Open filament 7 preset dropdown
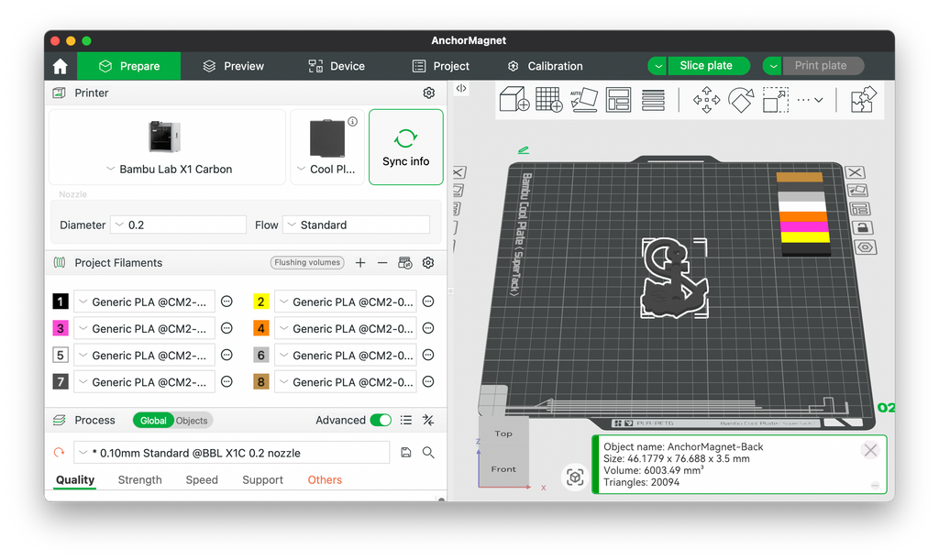This screenshot has height=560, width=939. [x=144, y=381]
